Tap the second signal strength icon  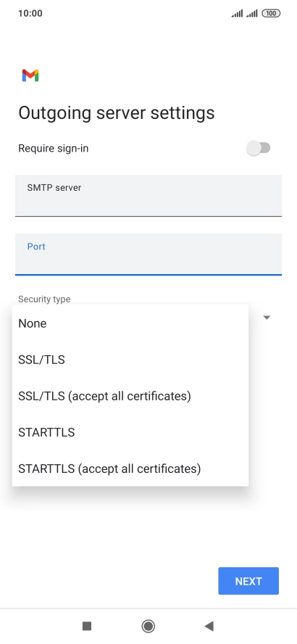coord(252,14)
